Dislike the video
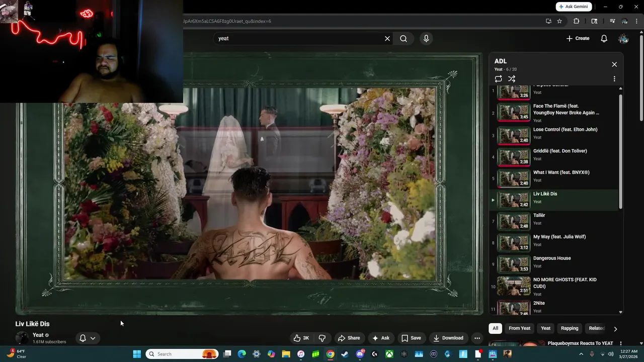This screenshot has height=362, width=644. coord(323,338)
